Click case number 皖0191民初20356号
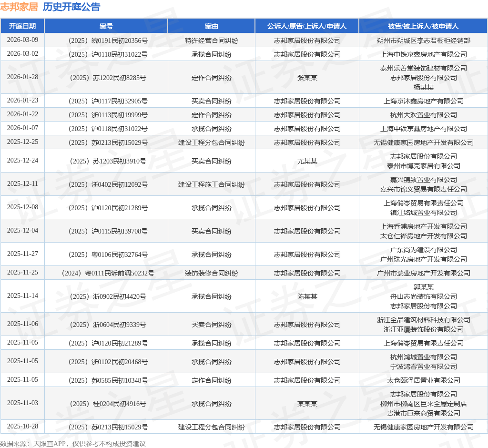Screen dimensions: 488x448 108,41
